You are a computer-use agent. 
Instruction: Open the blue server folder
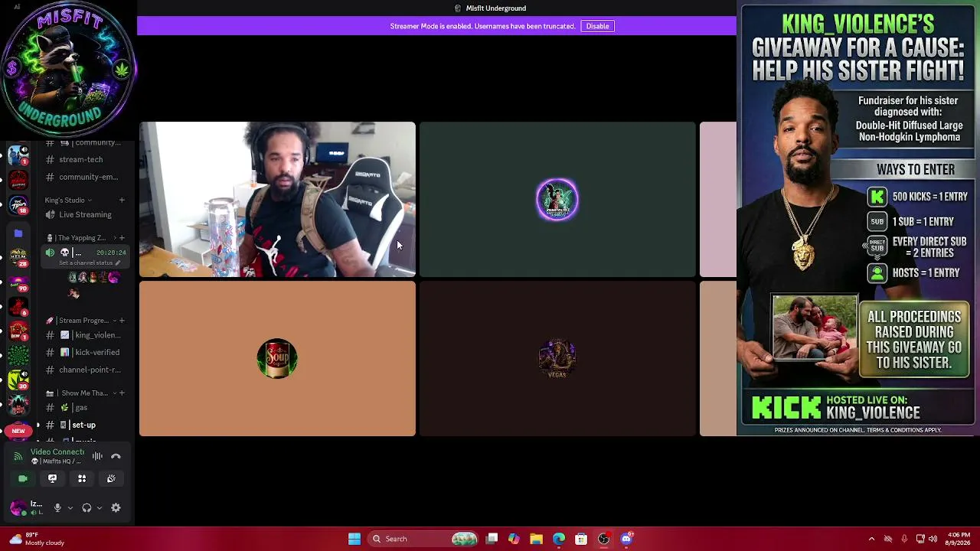18,233
